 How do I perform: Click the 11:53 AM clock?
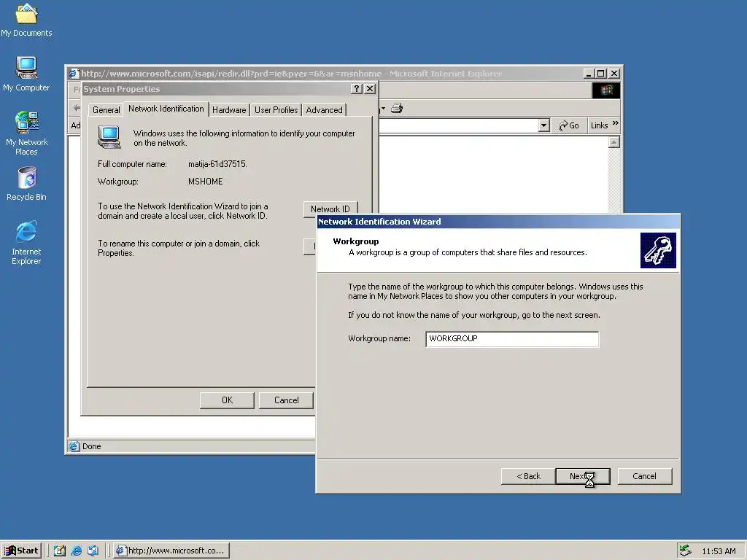pos(719,551)
